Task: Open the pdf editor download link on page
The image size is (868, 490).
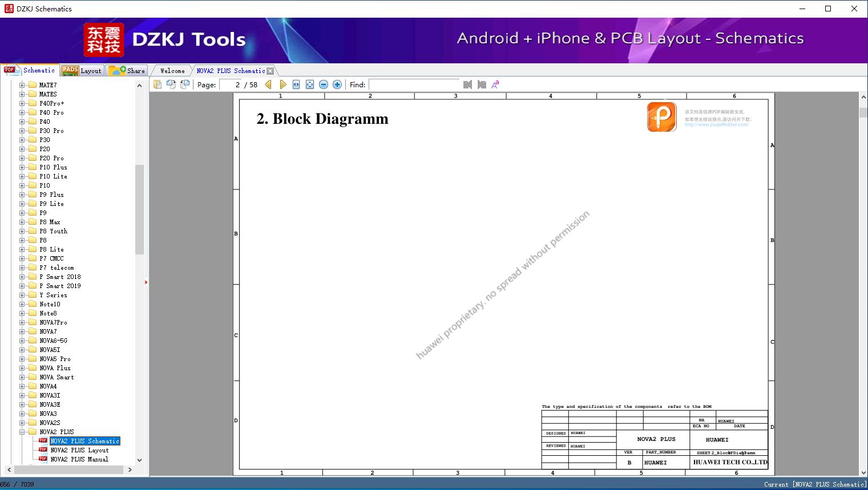Action: coord(716,124)
